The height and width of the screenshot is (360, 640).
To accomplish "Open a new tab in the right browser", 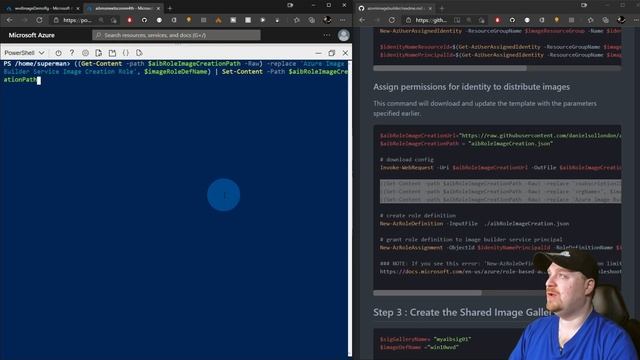I will point(442,8).
